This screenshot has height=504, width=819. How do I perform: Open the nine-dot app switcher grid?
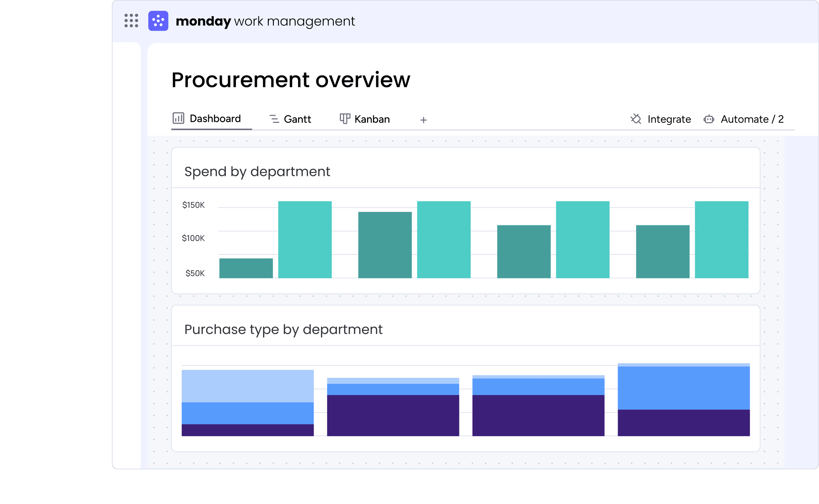coord(131,21)
